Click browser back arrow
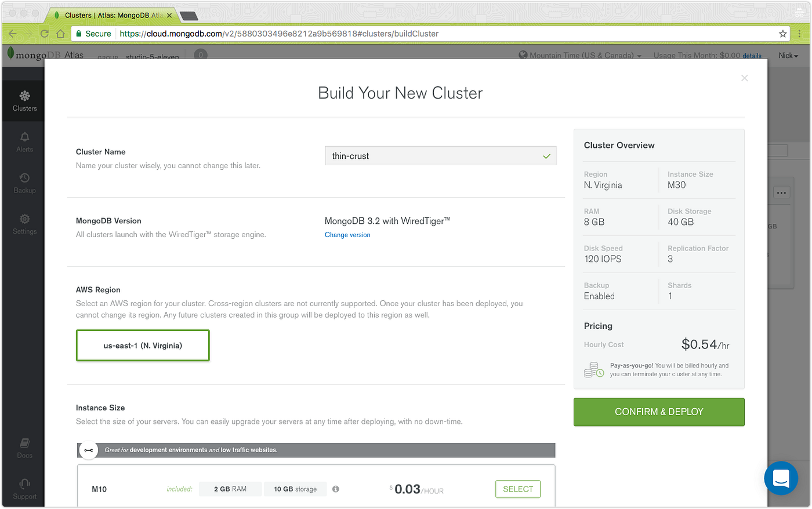The image size is (812, 509). [13, 34]
